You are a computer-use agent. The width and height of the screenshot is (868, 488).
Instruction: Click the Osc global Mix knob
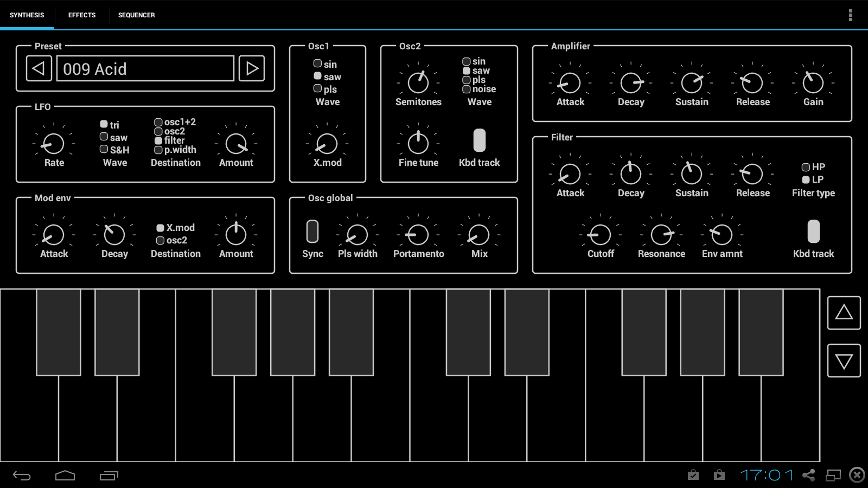(x=480, y=235)
